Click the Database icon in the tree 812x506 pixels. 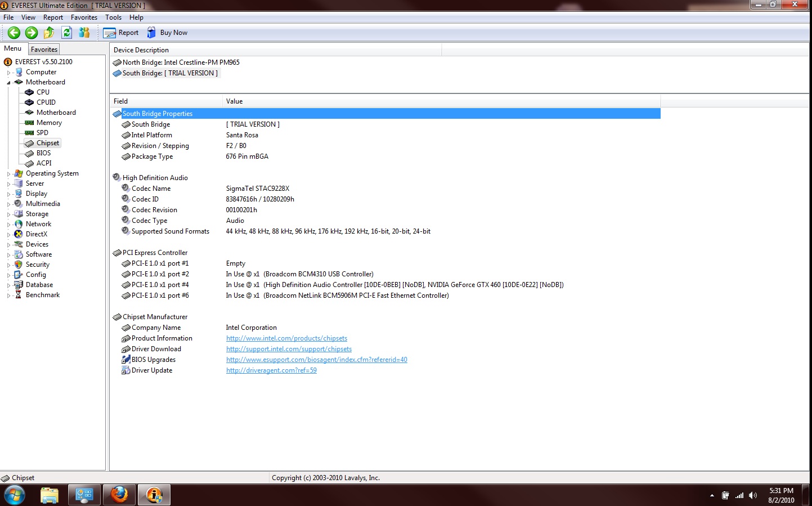click(19, 285)
